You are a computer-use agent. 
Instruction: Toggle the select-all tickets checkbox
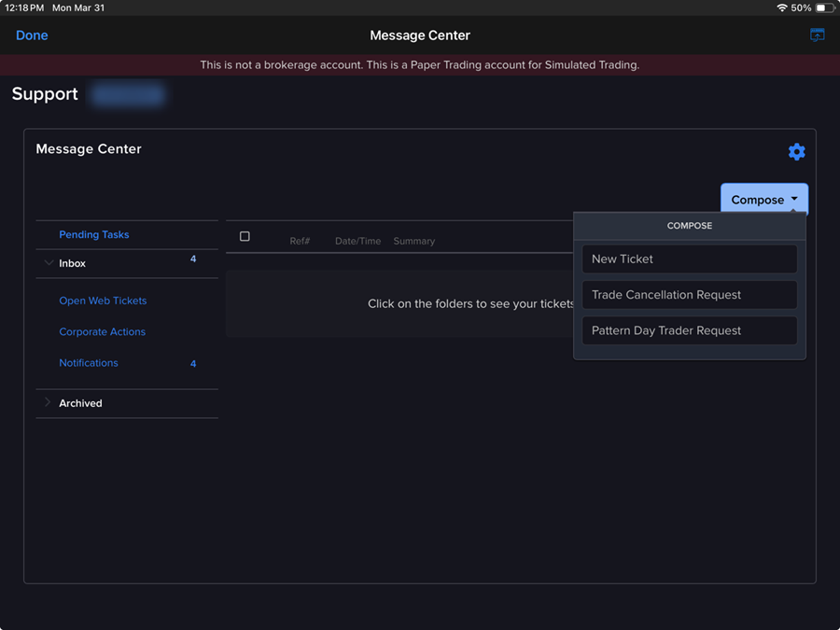tap(245, 236)
